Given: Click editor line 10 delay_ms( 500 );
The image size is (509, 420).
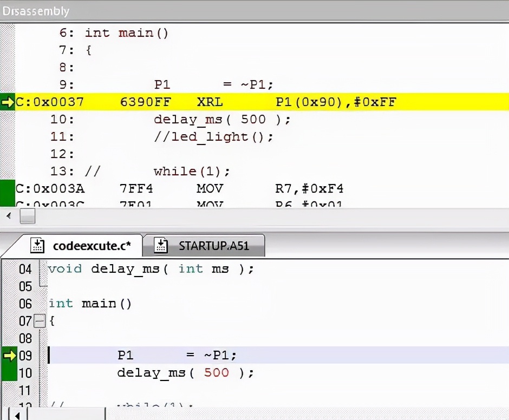Looking at the screenshot, I should pyautogui.click(x=185, y=373).
